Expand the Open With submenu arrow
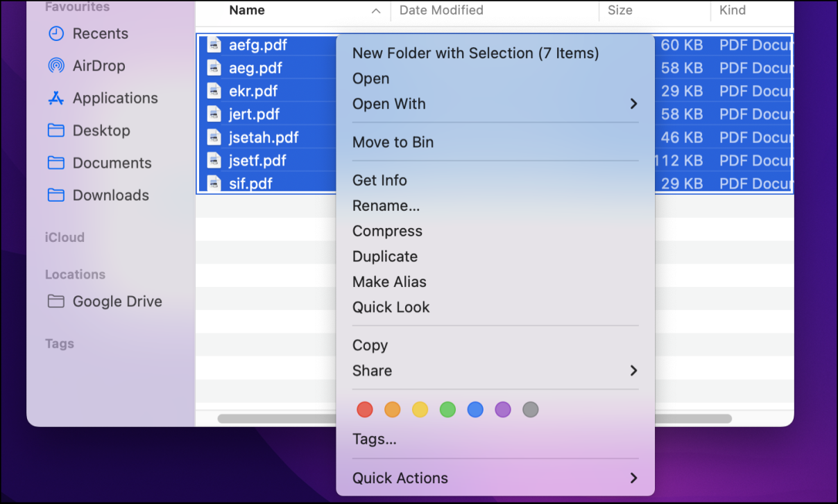 pyautogui.click(x=633, y=104)
